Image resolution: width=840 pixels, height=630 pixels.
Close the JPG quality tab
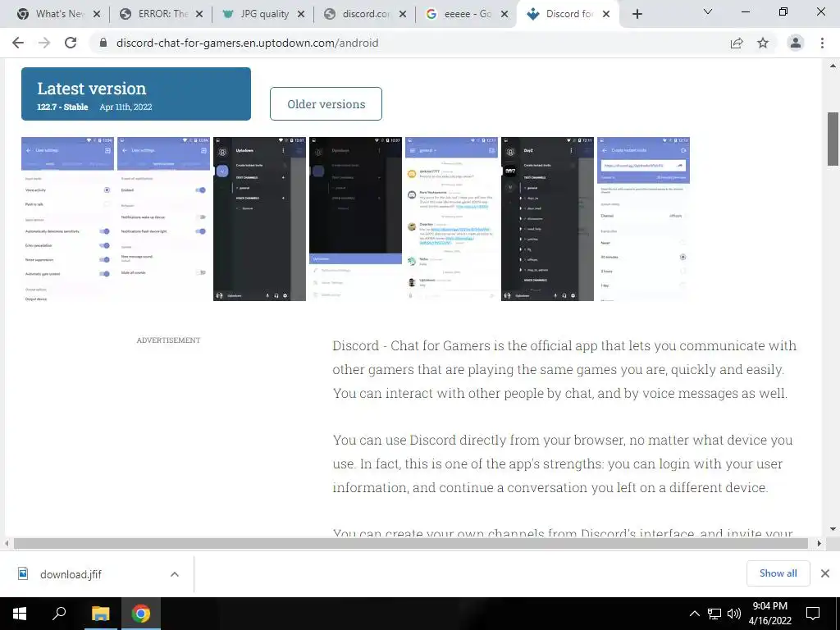(301, 14)
